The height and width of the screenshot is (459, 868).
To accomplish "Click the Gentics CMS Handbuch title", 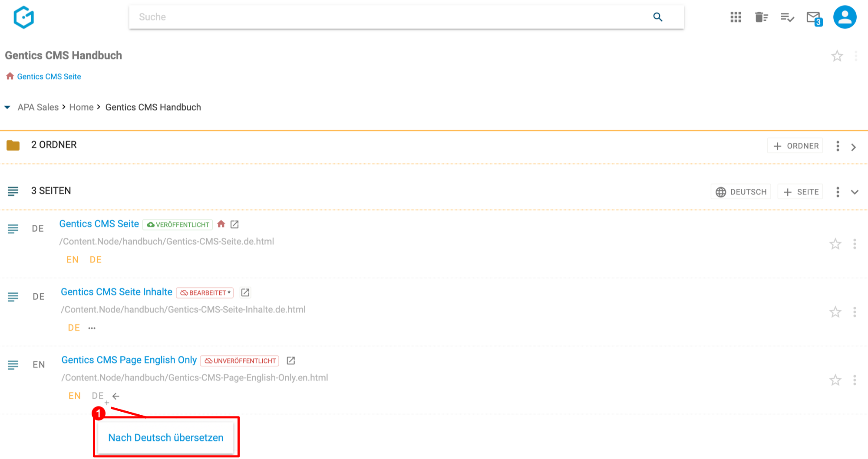I will point(63,56).
